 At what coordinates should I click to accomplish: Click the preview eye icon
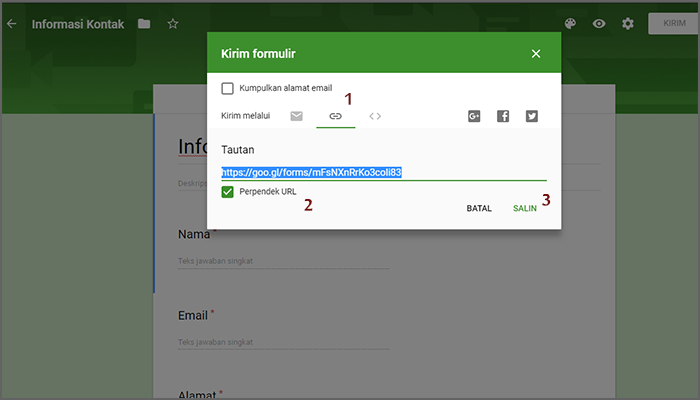pos(599,24)
